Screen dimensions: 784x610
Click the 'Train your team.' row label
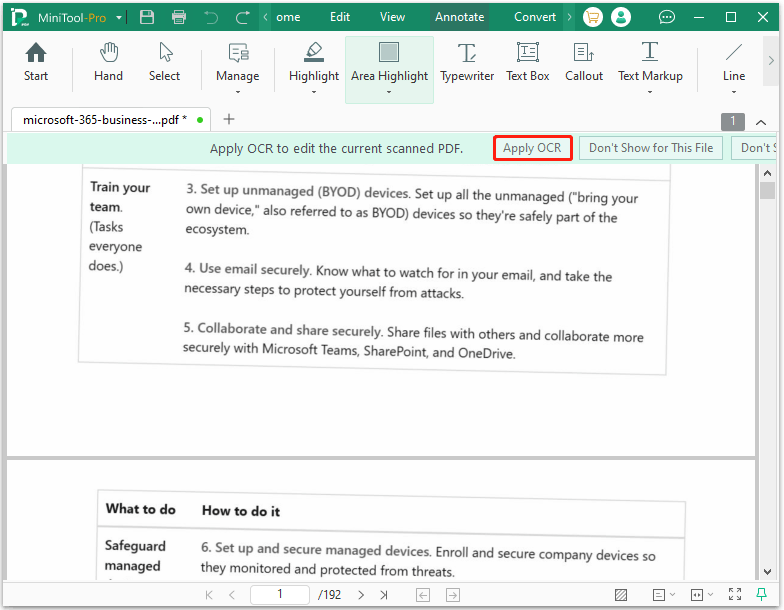120,196
